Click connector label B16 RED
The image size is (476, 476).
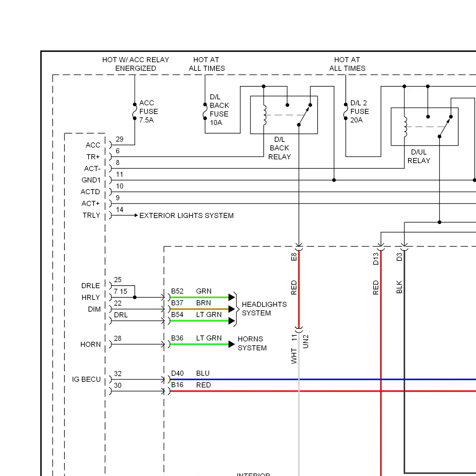[x=191, y=385]
